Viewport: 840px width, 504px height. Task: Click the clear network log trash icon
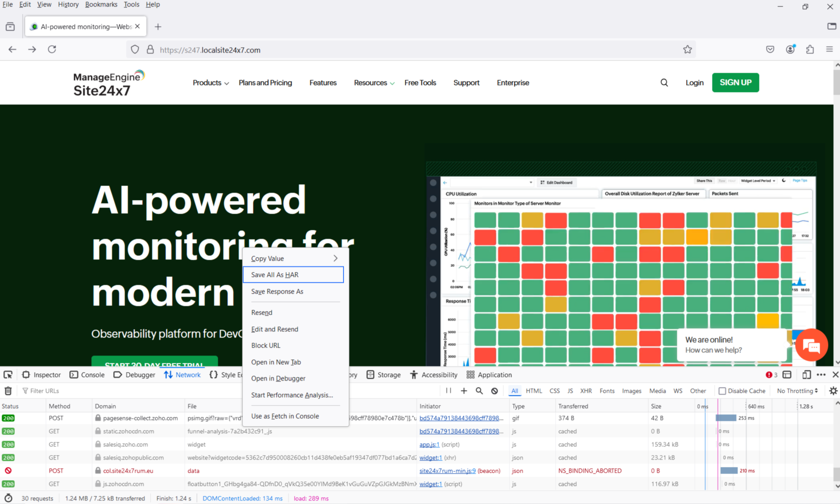click(x=8, y=391)
